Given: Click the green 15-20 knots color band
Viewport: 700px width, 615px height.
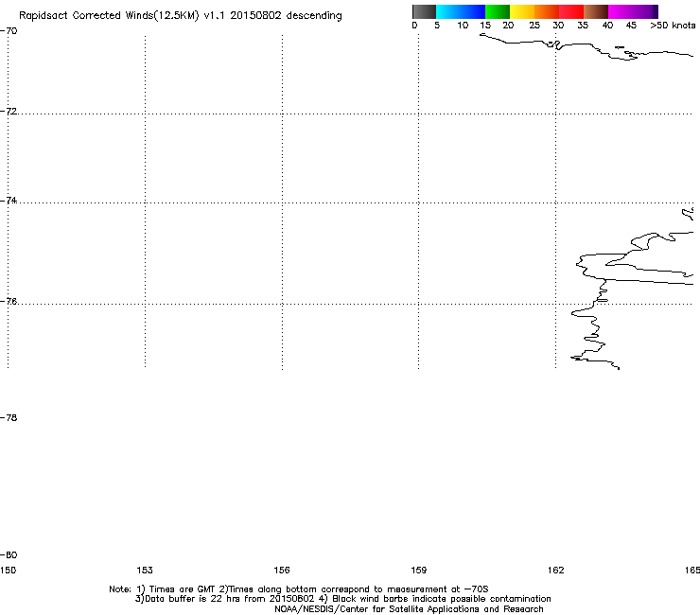Looking at the screenshot, I should point(498,11).
